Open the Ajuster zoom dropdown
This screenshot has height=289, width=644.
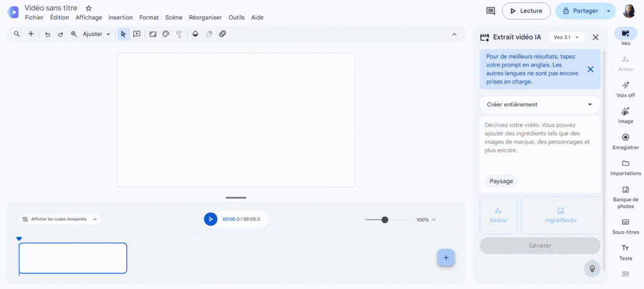(96, 35)
